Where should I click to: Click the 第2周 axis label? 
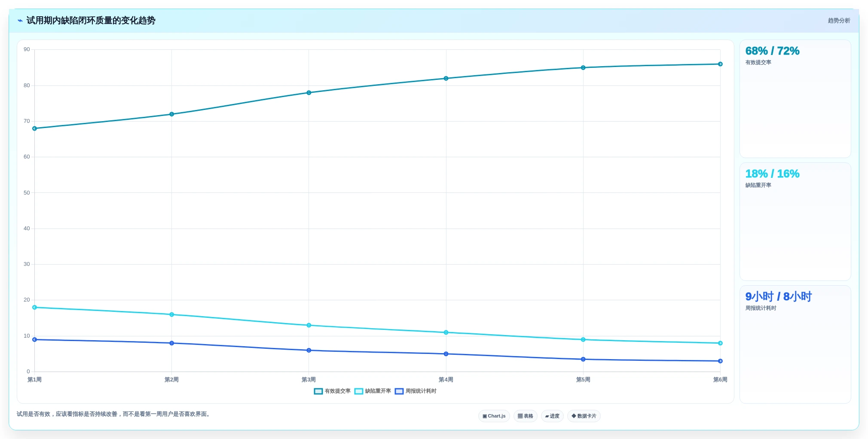tap(172, 380)
